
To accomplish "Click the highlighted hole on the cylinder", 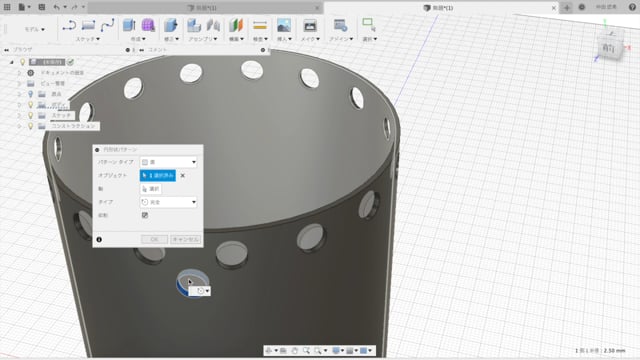I will click(x=192, y=282).
